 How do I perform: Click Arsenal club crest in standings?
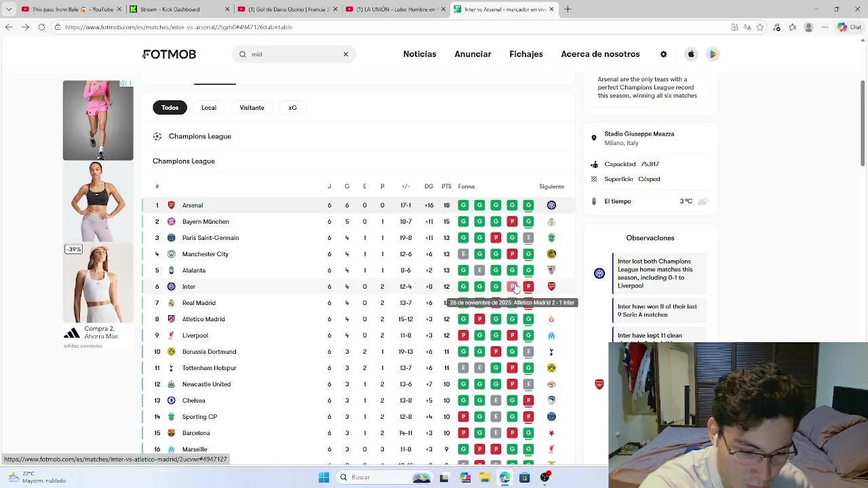click(171, 205)
